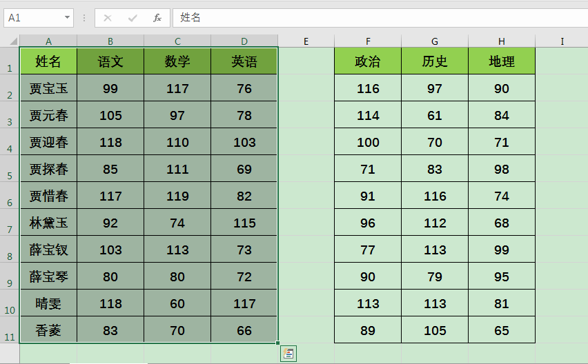Click 历史 score 61 in row 3
The height and width of the screenshot is (364, 588).
pyautogui.click(x=435, y=115)
